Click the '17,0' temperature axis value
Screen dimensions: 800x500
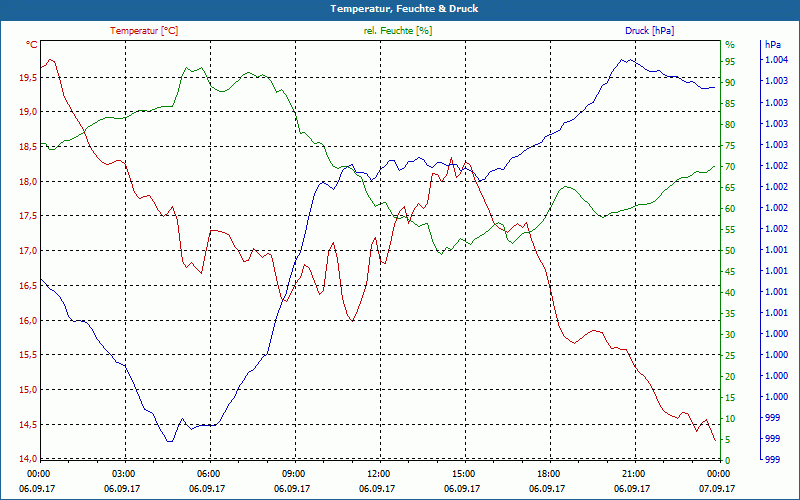(28, 251)
